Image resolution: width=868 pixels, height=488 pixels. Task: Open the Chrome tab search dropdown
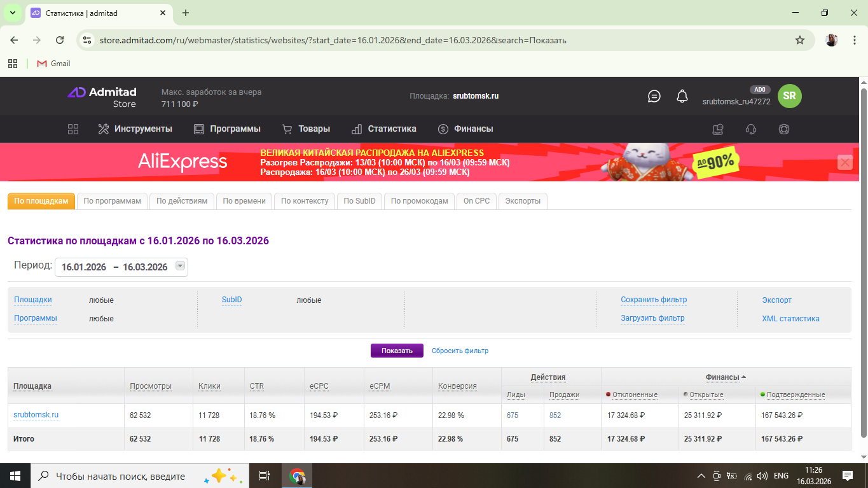click(x=12, y=13)
